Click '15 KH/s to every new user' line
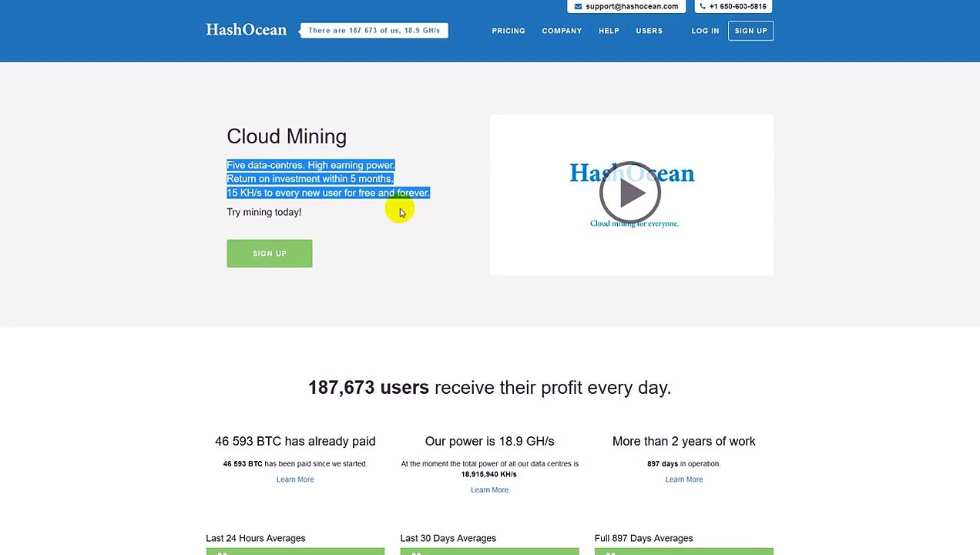The width and height of the screenshot is (980, 555). [328, 193]
